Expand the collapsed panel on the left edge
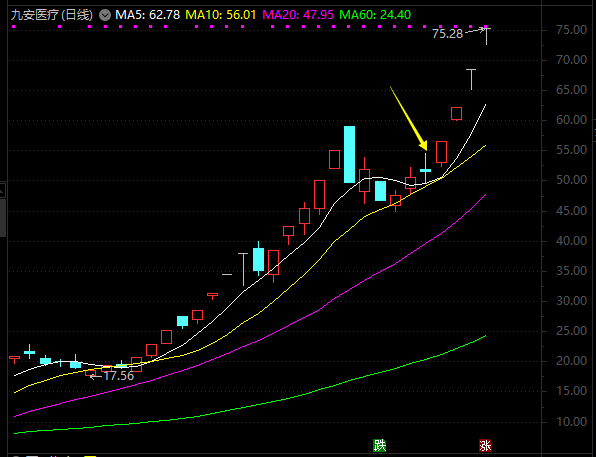596x457 pixels. (3, 190)
